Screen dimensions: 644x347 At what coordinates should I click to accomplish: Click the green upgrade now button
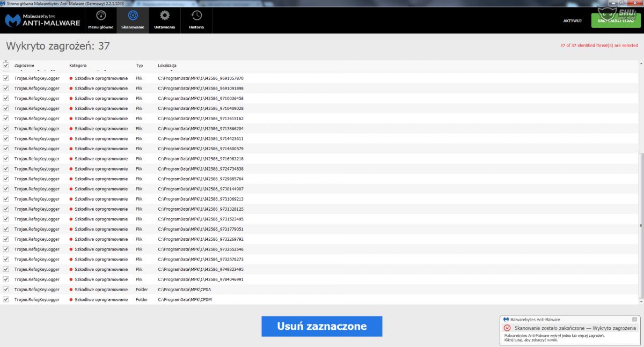tap(616, 20)
